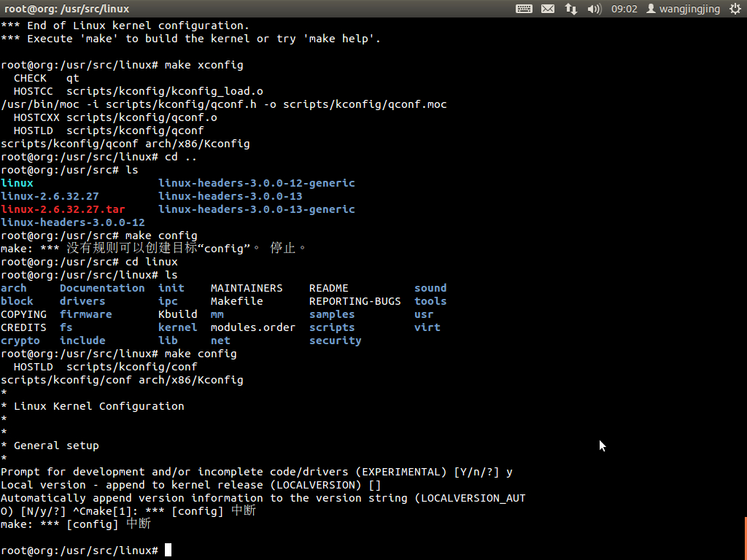Click the 'kernel' directory name

click(178, 327)
